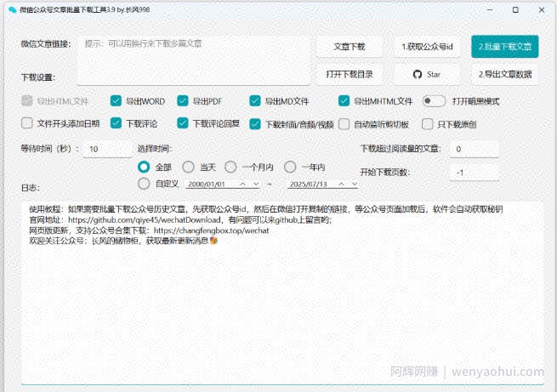
Task: Click github.com/qiye45/wechatDownload URL in log
Action: [x=145, y=219]
